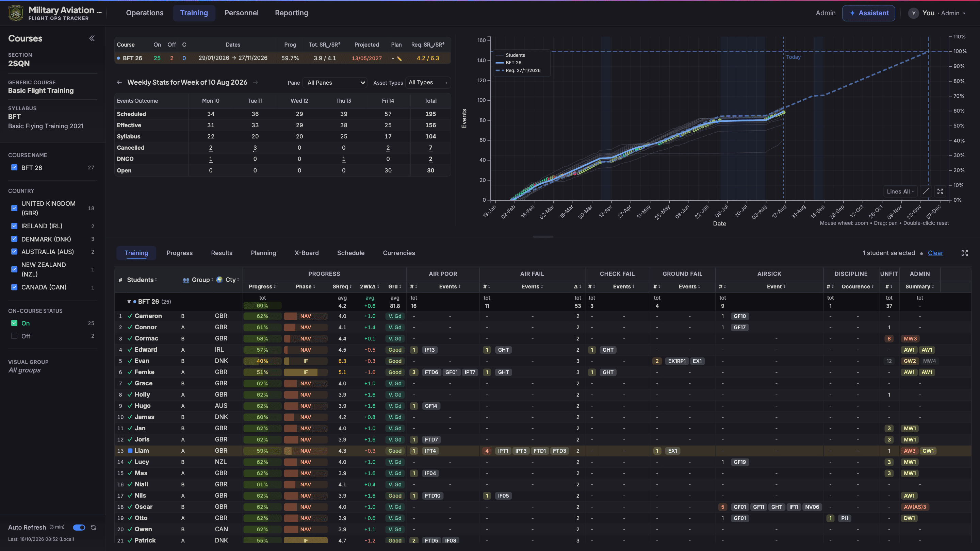The height and width of the screenshot is (551, 980).
Task: Sort by the Progress column sort arrows
Action: [275, 287]
